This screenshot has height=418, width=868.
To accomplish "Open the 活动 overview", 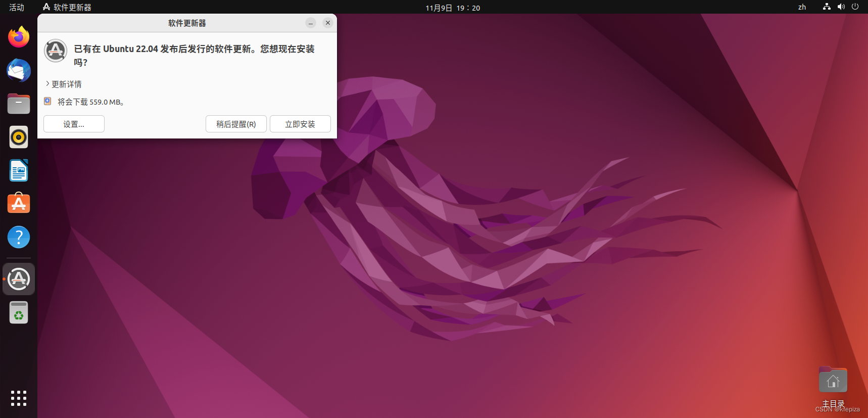I will pyautogui.click(x=17, y=7).
